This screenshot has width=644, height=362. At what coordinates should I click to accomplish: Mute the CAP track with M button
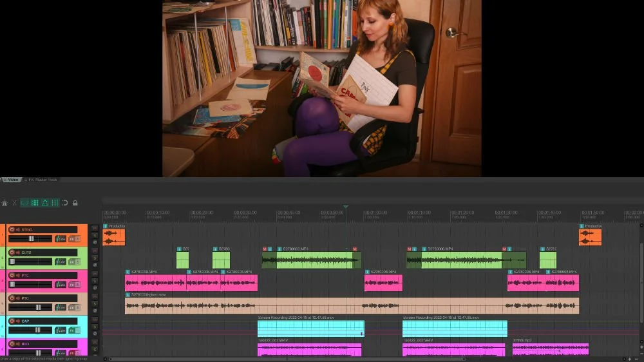click(x=95, y=319)
